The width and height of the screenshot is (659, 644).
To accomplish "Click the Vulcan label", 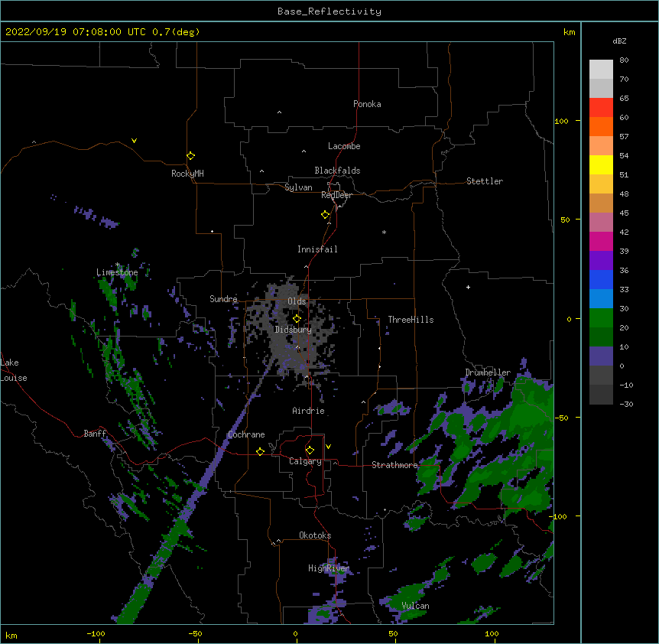I will click(x=415, y=606).
